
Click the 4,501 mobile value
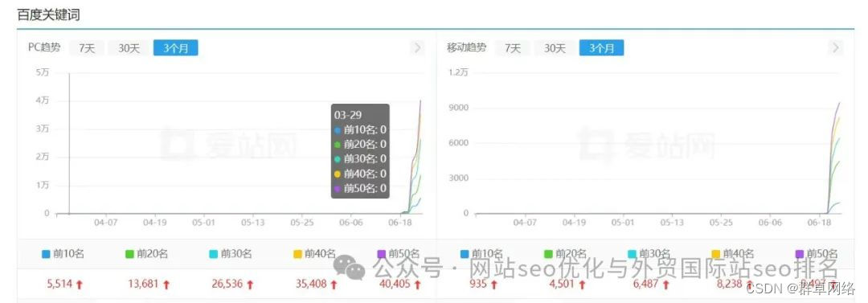click(x=563, y=285)
